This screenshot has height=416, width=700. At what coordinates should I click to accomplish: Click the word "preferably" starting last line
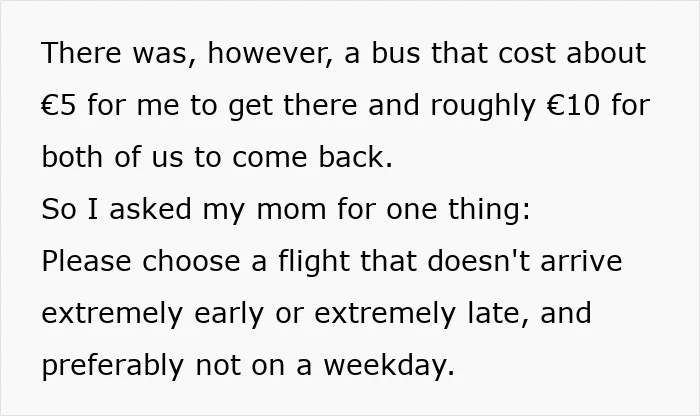coord(112,366)
